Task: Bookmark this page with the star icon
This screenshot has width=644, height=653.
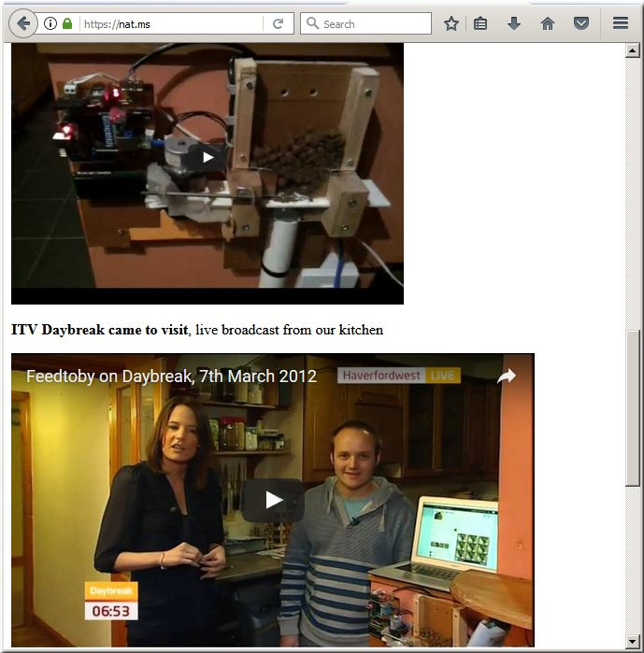Action: tap(451, 23)
